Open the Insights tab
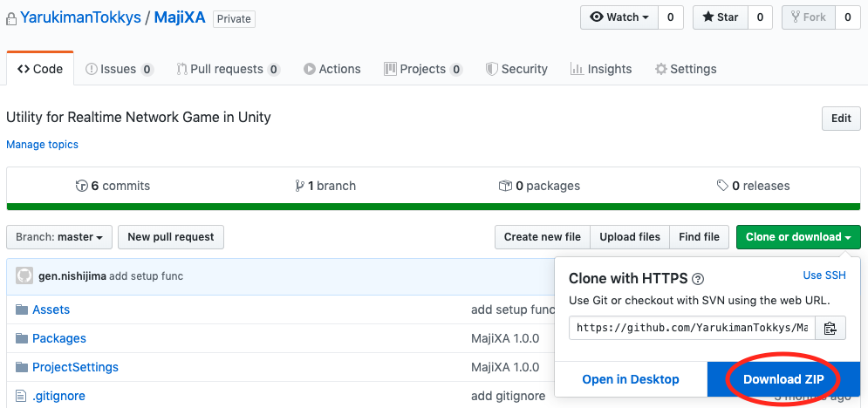The height and width of the screenshot is (408, 868). (601, 69)
